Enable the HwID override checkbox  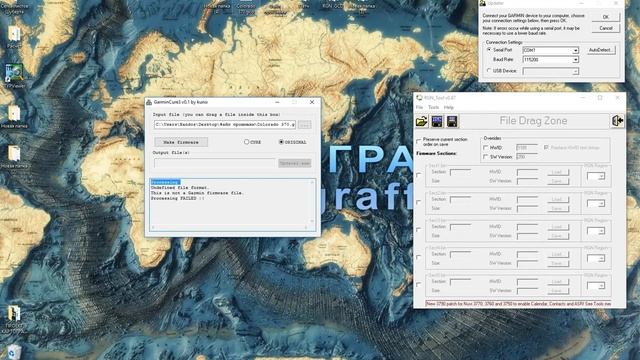click(x=486, y=147)
